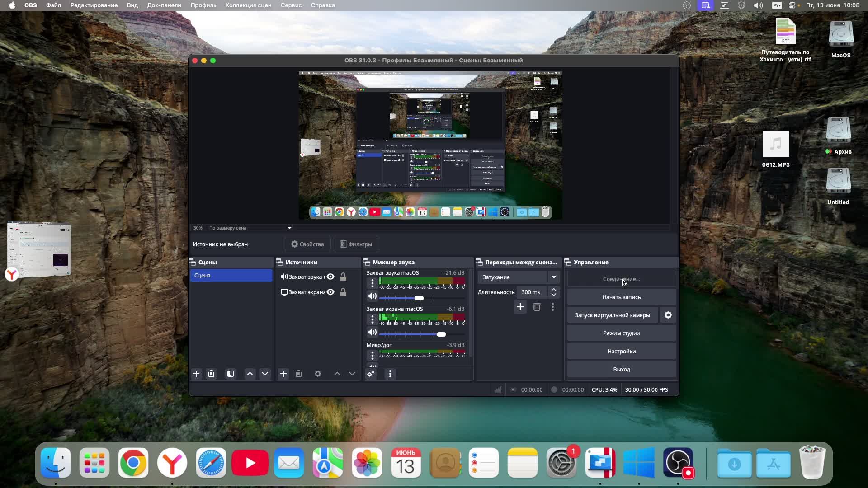The width and height of the screenshot is (868, 488).
Task: Open Сервис menu
Action: tap(291, 5)
